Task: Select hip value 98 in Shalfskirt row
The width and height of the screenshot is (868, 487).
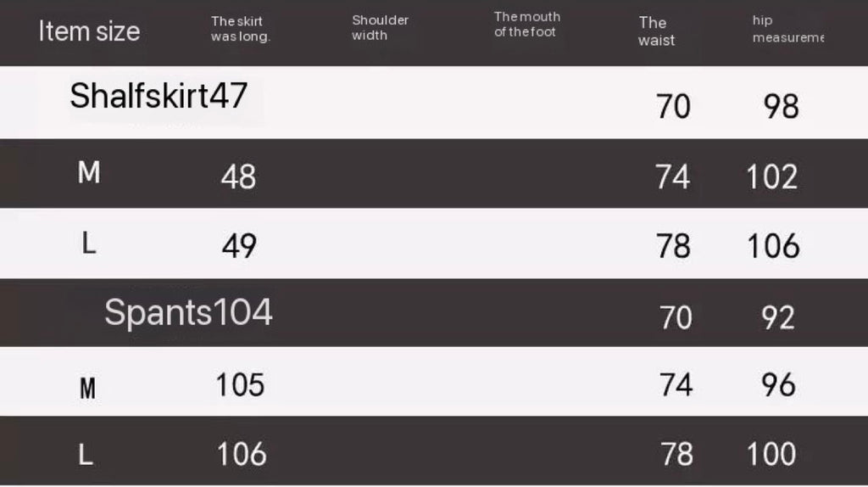Action: pyautogui.click(x=781, y=107)
